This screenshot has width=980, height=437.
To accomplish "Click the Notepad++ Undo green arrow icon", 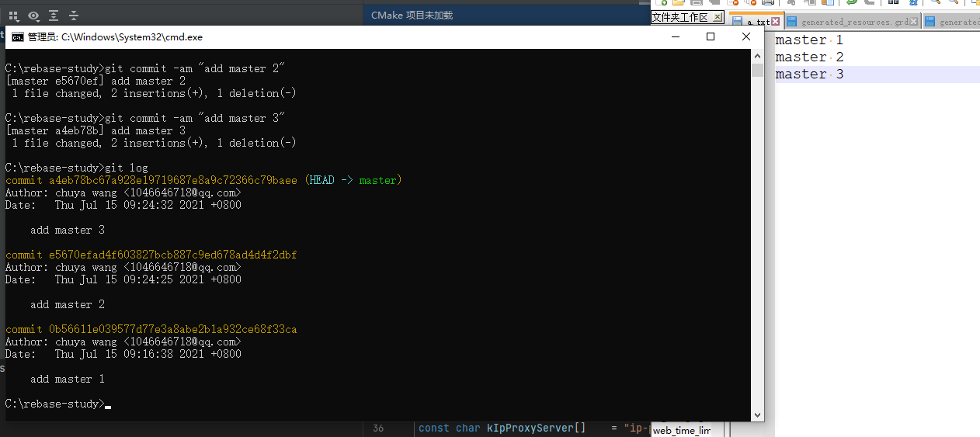I will (x=852, y=2).
